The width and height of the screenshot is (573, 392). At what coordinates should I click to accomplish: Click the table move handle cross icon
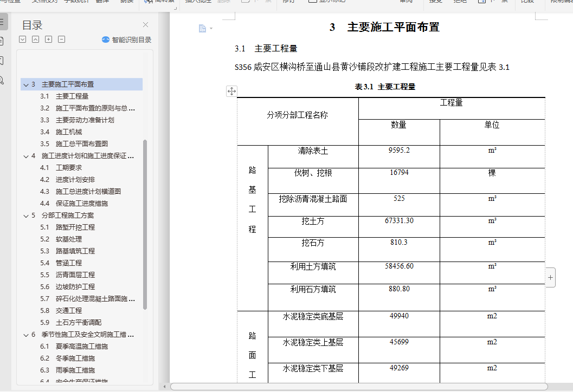pyautogui.click(x=231, y=92)
